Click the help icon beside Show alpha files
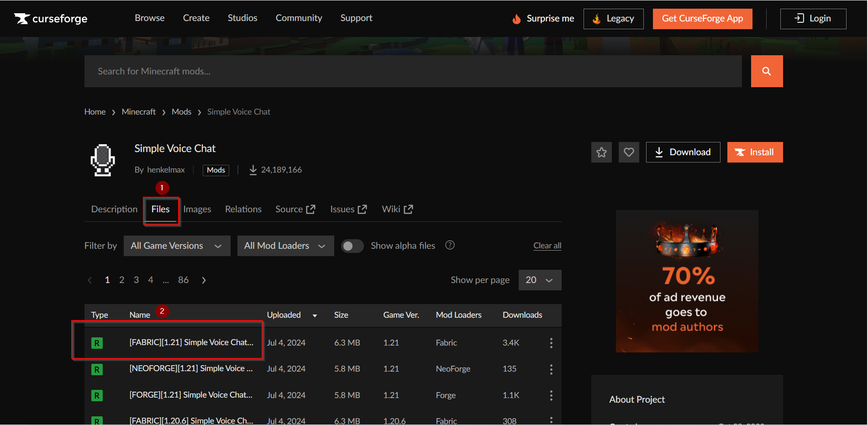Viewport: 868px width, 425px height. point(450,245)
